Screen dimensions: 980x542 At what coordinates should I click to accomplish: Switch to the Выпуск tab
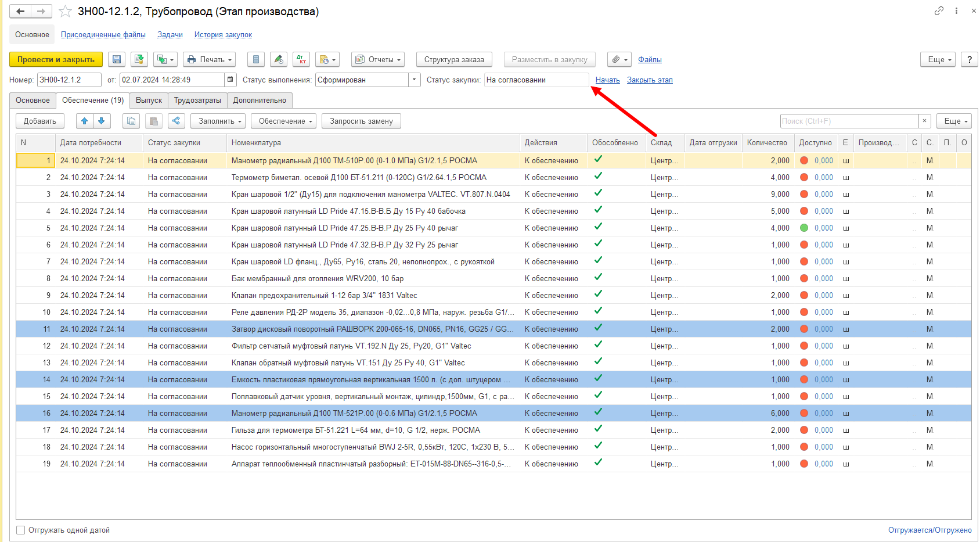click(149, 100)
